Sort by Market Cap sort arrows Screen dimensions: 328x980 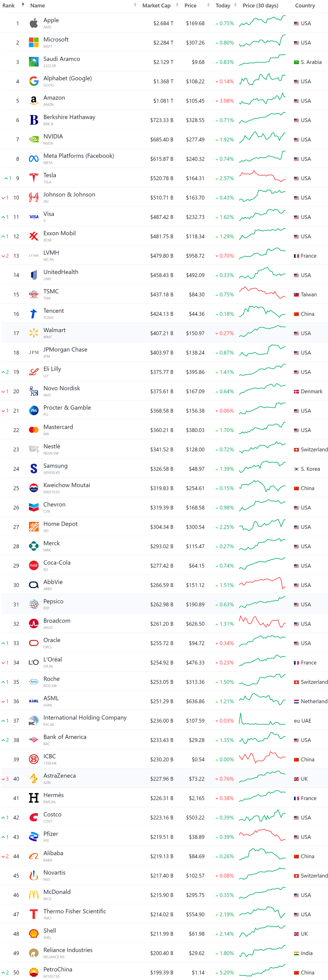(177, 5)
